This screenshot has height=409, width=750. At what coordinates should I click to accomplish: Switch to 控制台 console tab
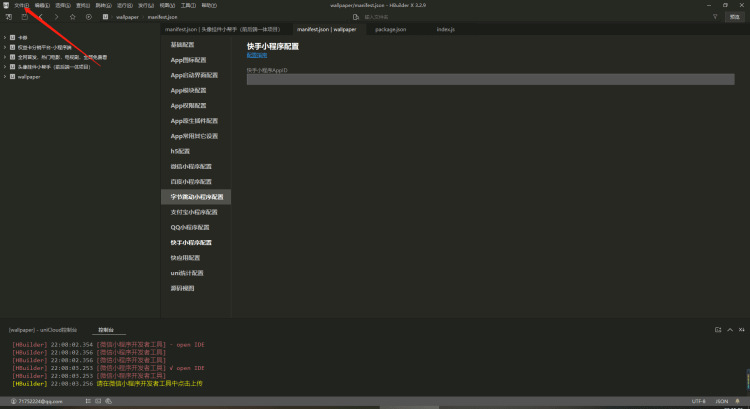[x=106, y=330]
